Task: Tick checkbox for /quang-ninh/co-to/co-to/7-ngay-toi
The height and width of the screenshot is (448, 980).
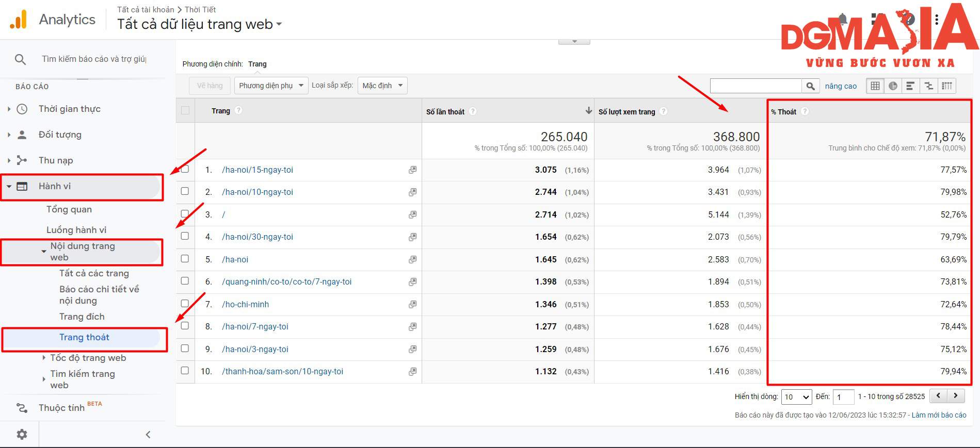Action: (185, 281)
